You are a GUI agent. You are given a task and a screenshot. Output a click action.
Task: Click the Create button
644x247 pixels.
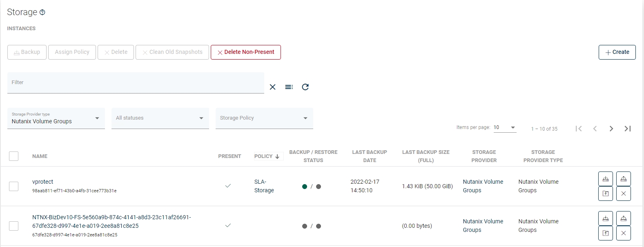click(617, 52)
